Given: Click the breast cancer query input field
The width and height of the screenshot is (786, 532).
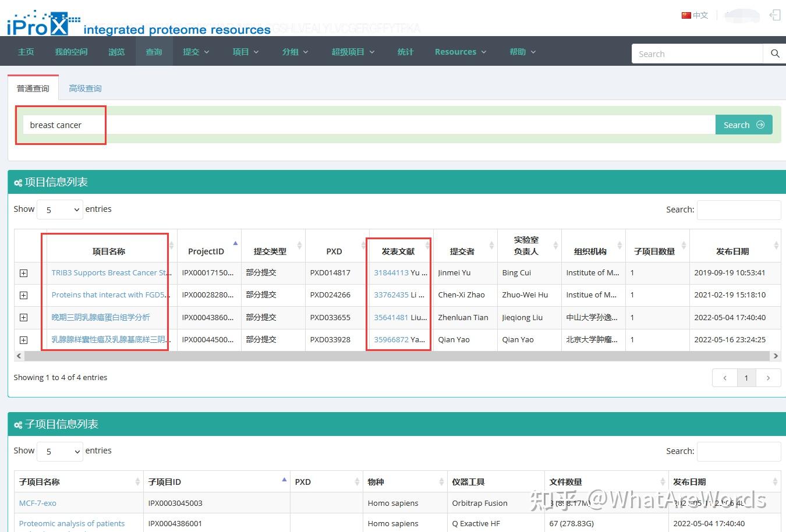Looking at the screenshot, I should pyautogui.click(x=369, y=125).
